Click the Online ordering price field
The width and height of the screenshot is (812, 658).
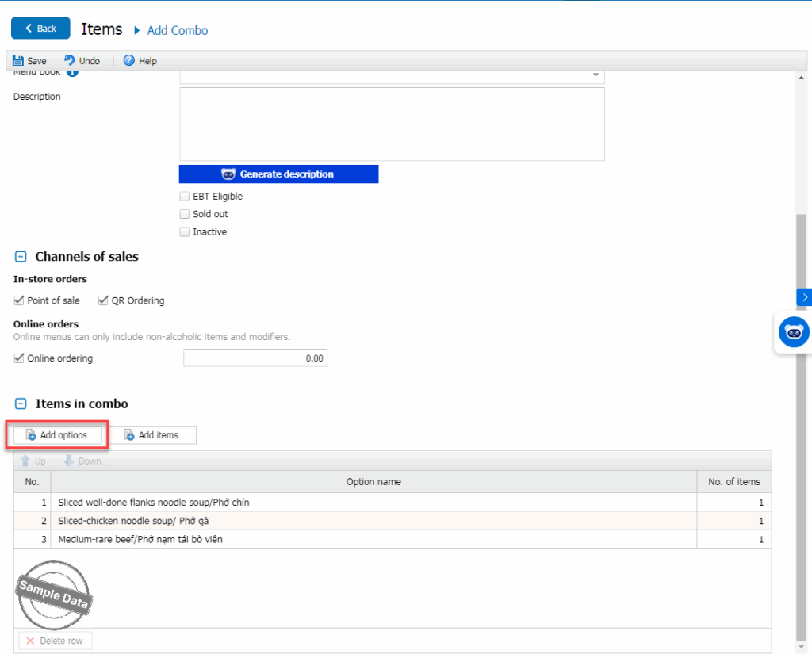coord(255,358)
